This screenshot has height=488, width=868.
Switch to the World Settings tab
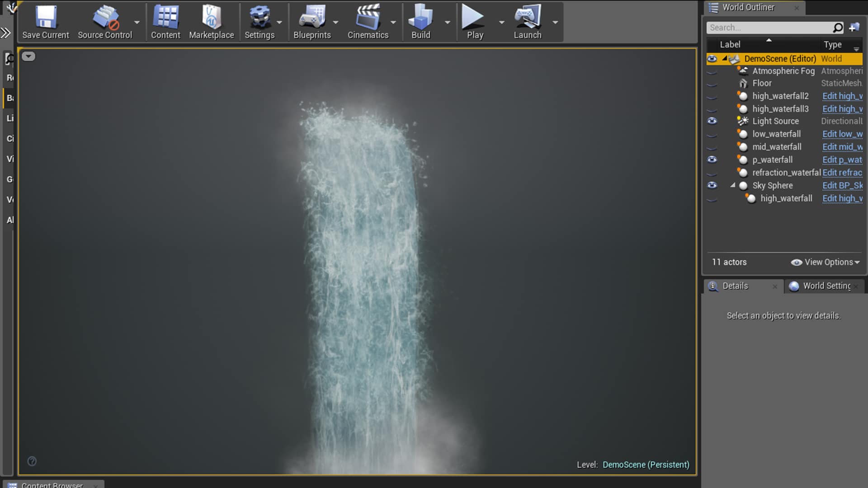[823, 286]
